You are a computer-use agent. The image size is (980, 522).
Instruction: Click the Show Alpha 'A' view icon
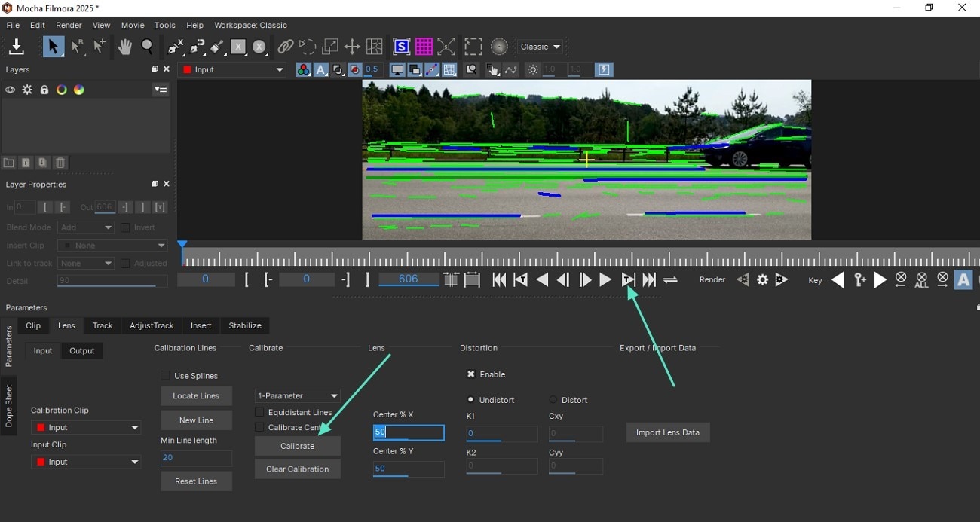point(320,69)
